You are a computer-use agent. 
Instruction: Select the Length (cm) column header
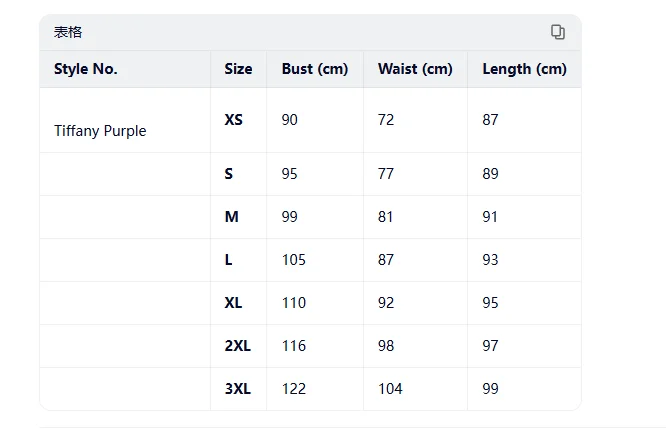point(525,69)
